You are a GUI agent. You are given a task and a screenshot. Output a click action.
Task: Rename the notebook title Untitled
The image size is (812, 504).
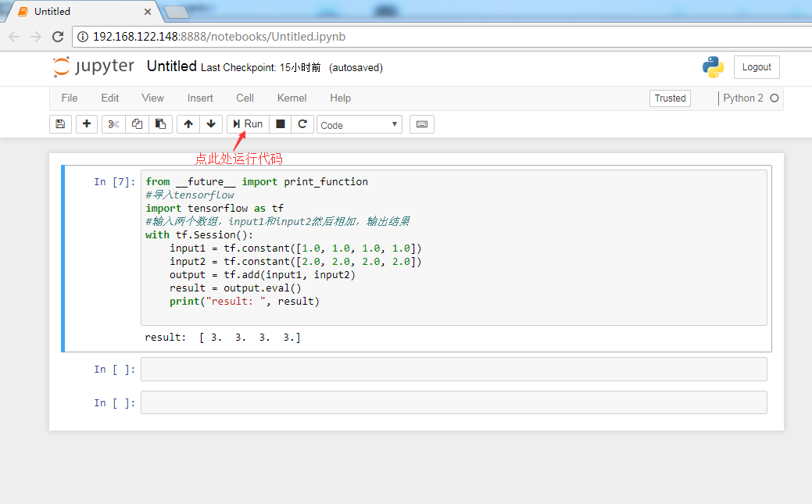pyautogui.click(x=171, y=66)
